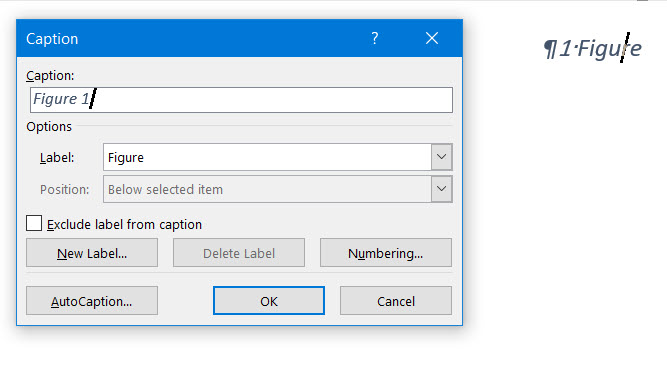Open the Label dropdown arrow
This screenshot has height=374, width=667.
pos(442,157)
